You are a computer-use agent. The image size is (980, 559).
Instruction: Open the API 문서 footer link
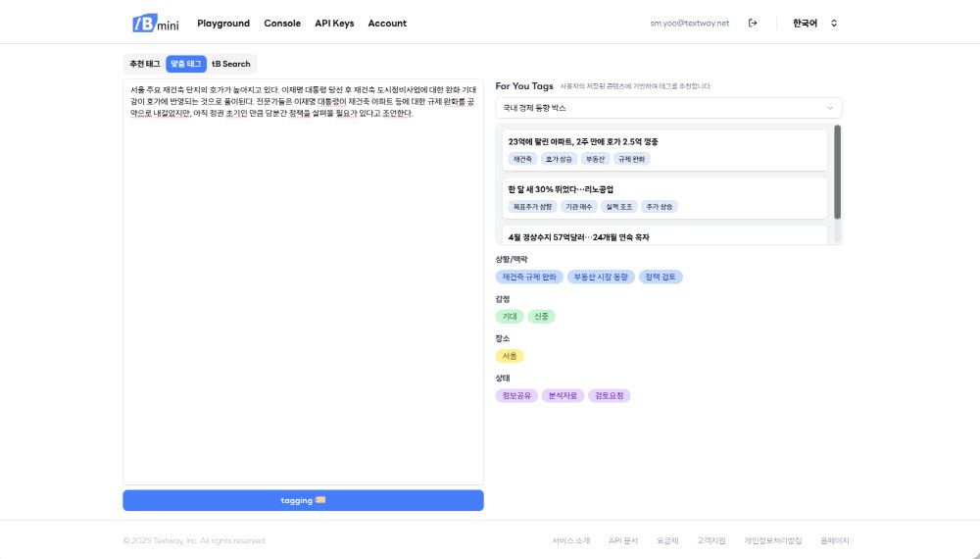(x=623, y=540)
